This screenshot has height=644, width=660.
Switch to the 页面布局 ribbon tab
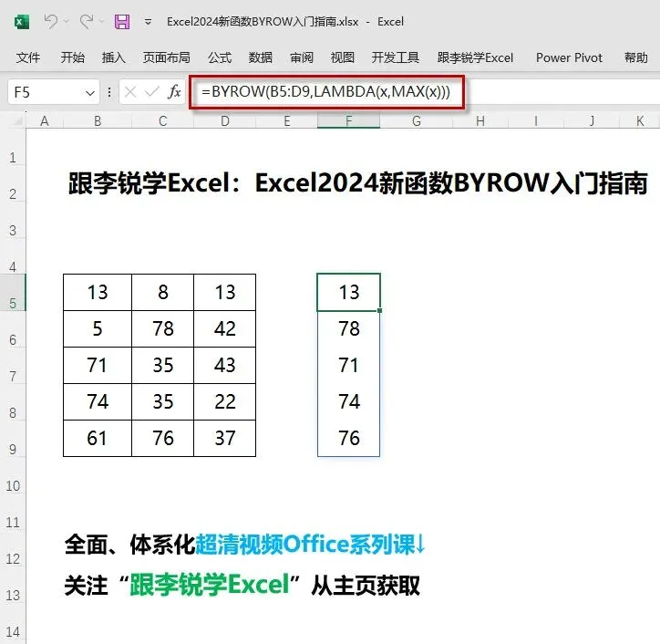166,57
